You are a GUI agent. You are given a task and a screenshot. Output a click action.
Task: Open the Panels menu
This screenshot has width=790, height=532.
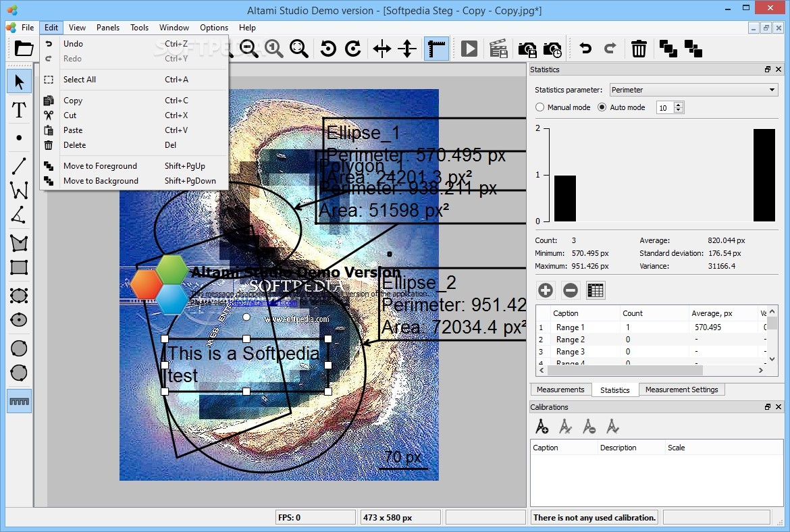pos(108,28)
